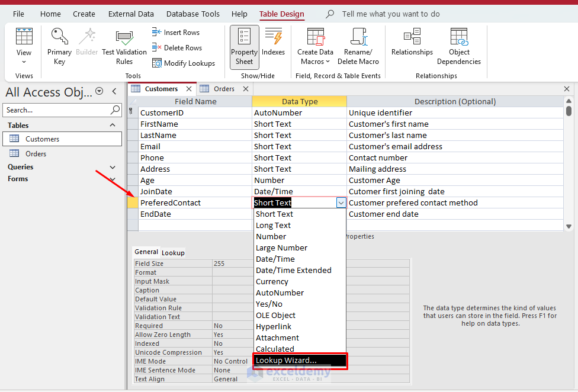Open the Relationships window
This screenshot has height=392, width=578.
(412, 43)
